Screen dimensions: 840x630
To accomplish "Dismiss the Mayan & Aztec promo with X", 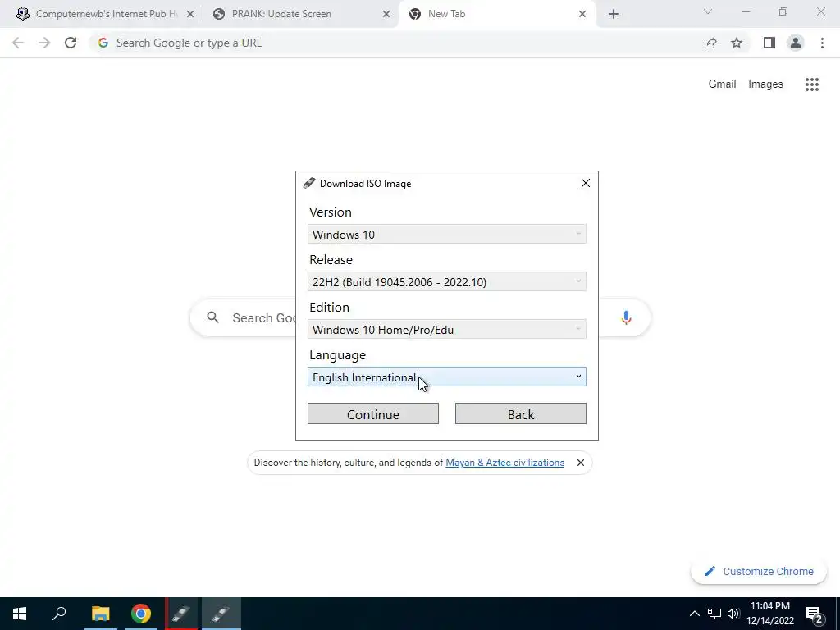I will pos(580,463).
